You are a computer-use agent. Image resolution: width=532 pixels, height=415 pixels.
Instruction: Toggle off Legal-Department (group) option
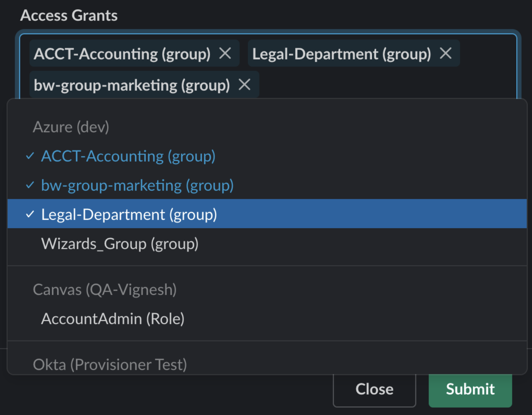pos(129,214)
